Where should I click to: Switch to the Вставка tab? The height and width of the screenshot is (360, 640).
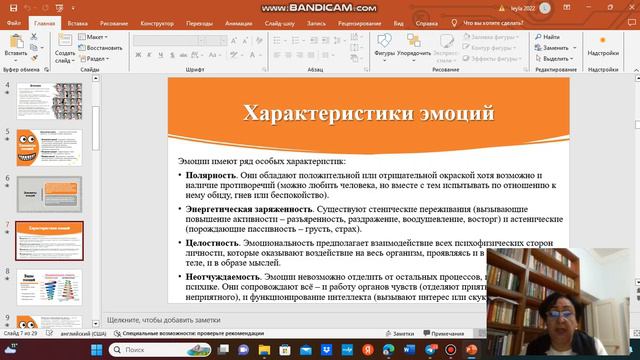tap(78, 23)
